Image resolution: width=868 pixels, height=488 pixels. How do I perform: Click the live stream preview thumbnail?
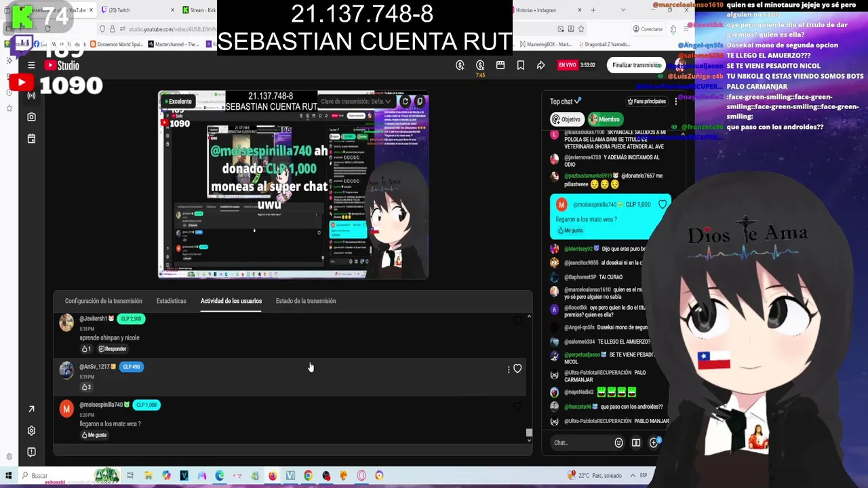(293, 184)
